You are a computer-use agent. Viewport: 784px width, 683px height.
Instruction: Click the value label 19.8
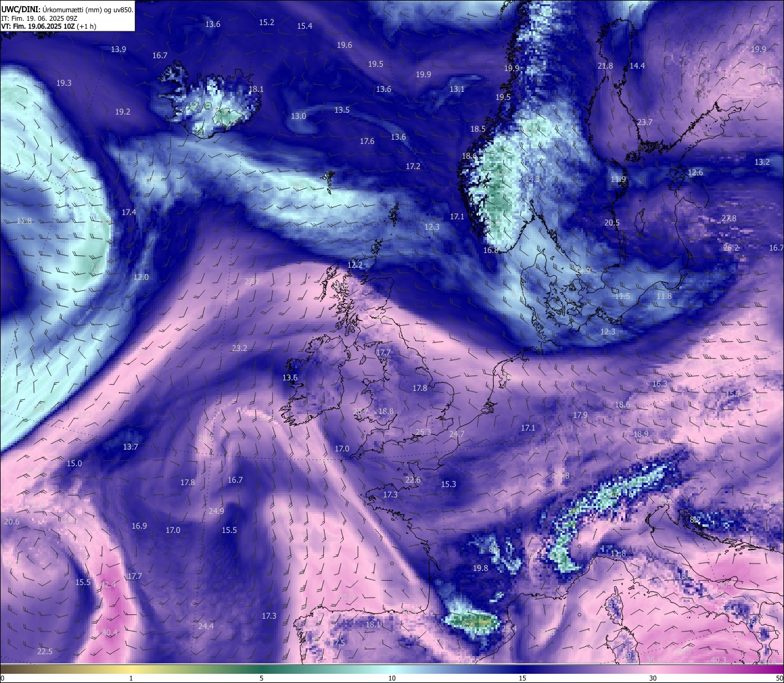click(x=480, y=568)
